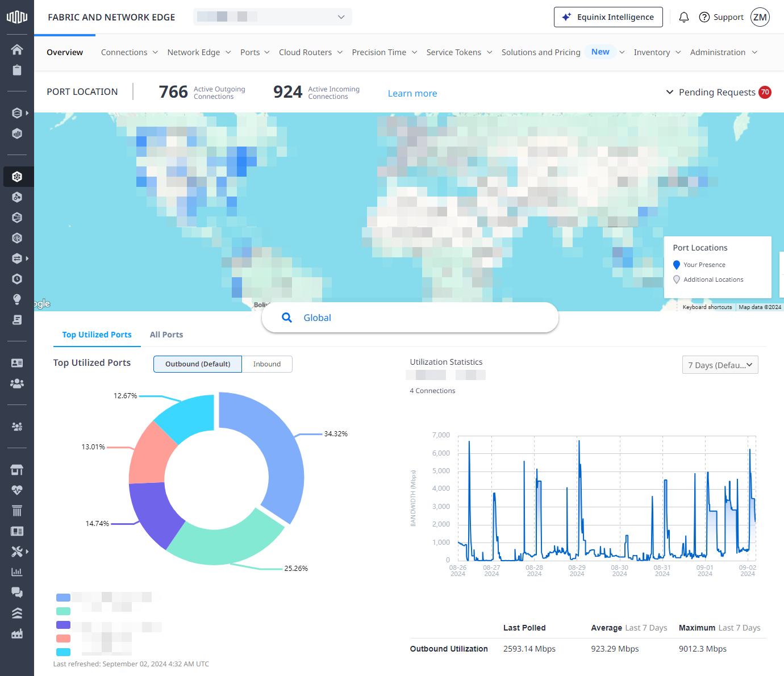Open the users settings gear icon in sidebar
This screenshot has height=676, width=784.
(x=17, y=427)
